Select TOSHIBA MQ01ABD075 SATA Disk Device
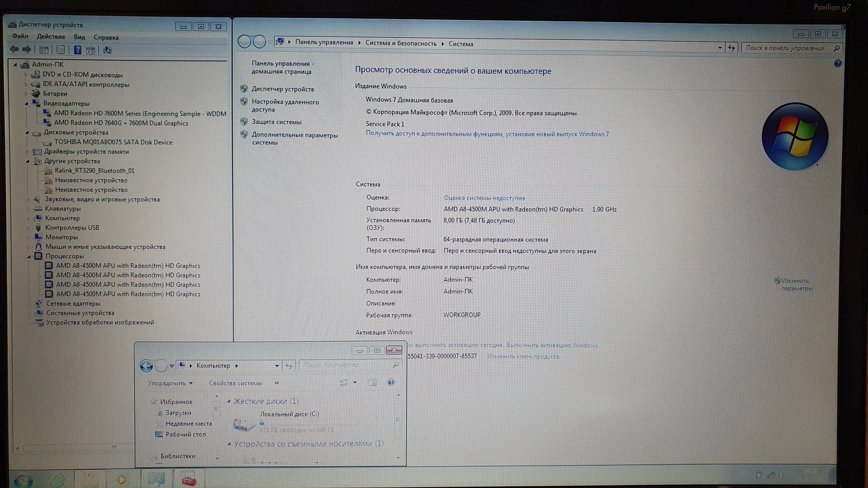Viewport: 868px width, 488px height. coord(113,142)
